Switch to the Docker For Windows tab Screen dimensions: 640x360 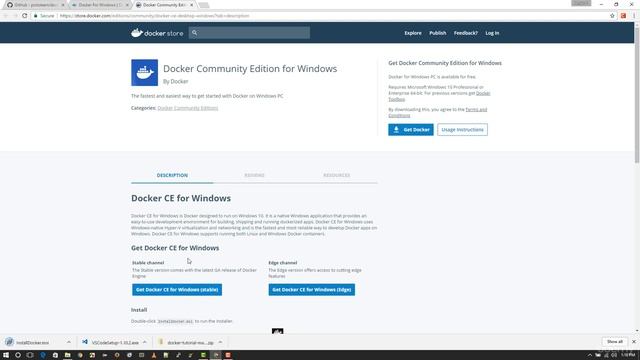click(100, 5)
